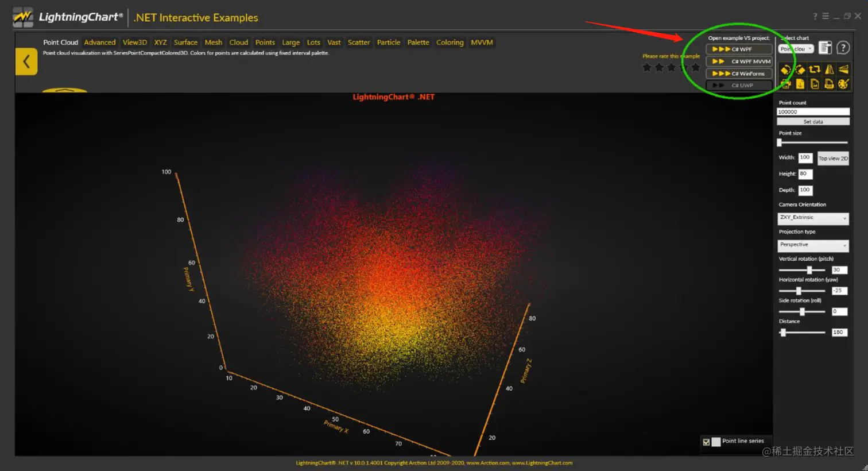
Task: Open the C# WPF example project
Action: 739,49
